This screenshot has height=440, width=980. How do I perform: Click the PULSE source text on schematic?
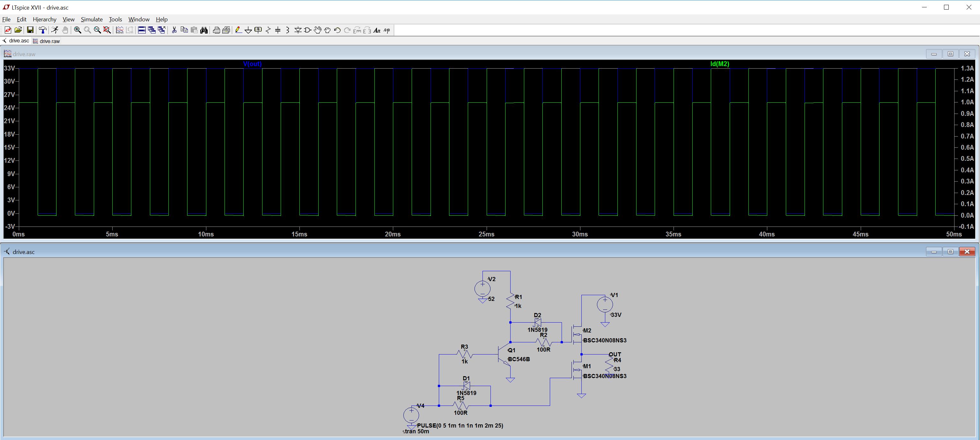460,426
